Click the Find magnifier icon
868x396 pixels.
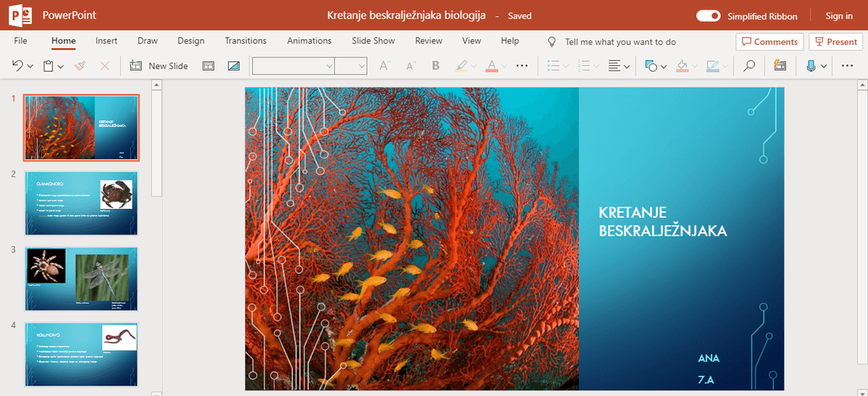click(x=749, y=66)
